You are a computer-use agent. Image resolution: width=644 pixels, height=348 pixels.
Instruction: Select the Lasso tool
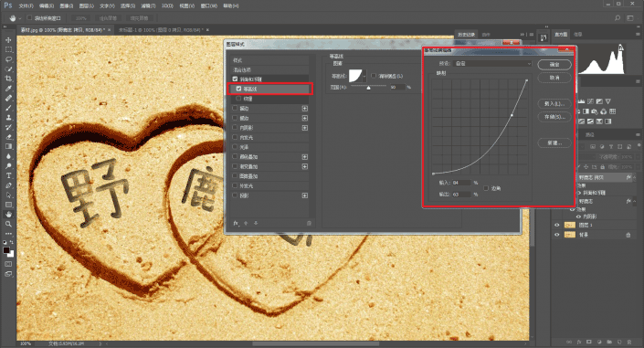point(8,59)
